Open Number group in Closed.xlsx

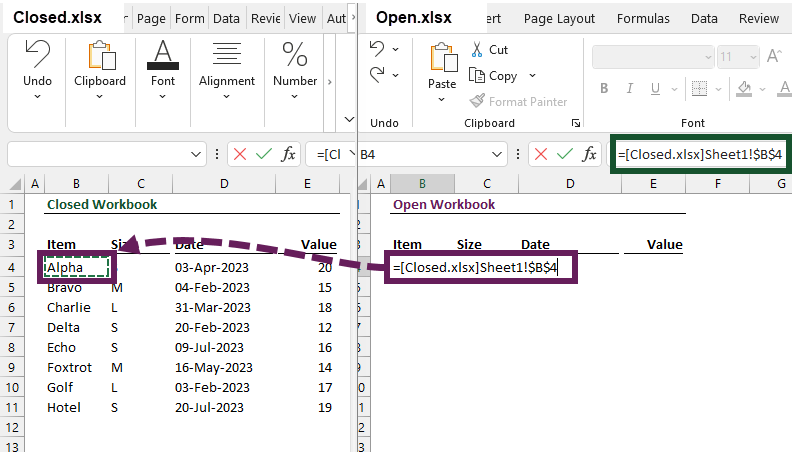click(x=295, y=69)
